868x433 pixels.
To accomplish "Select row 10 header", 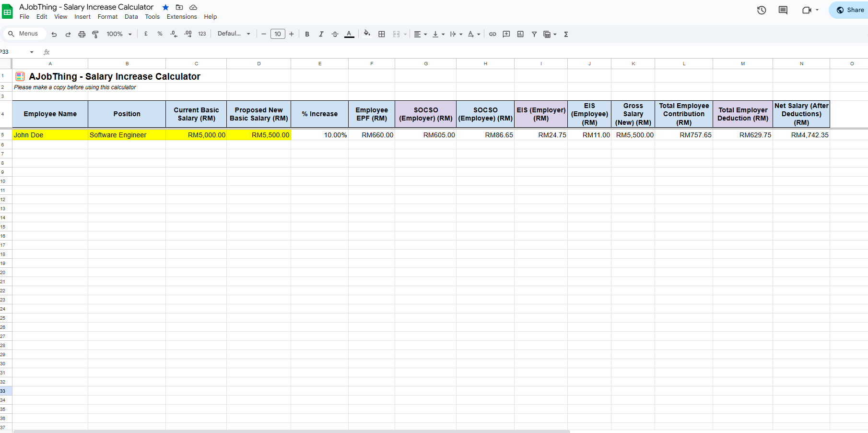I will click(6, 181).
